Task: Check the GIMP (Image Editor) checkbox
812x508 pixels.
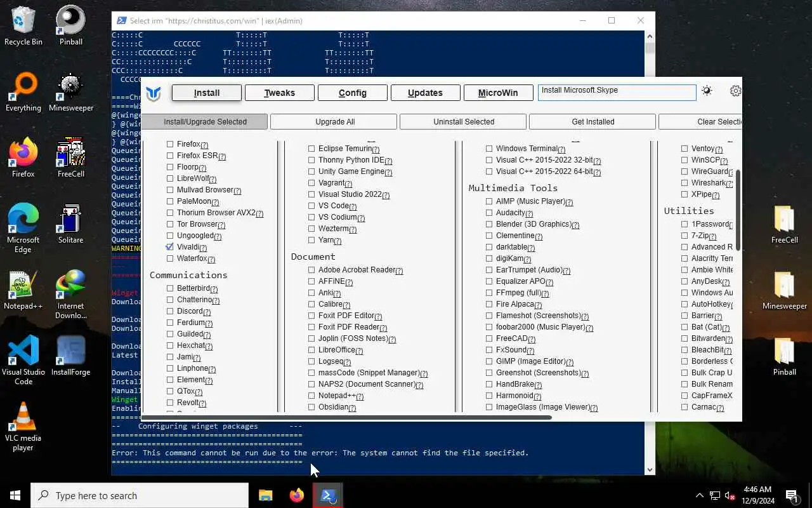Action: [489, 361]
